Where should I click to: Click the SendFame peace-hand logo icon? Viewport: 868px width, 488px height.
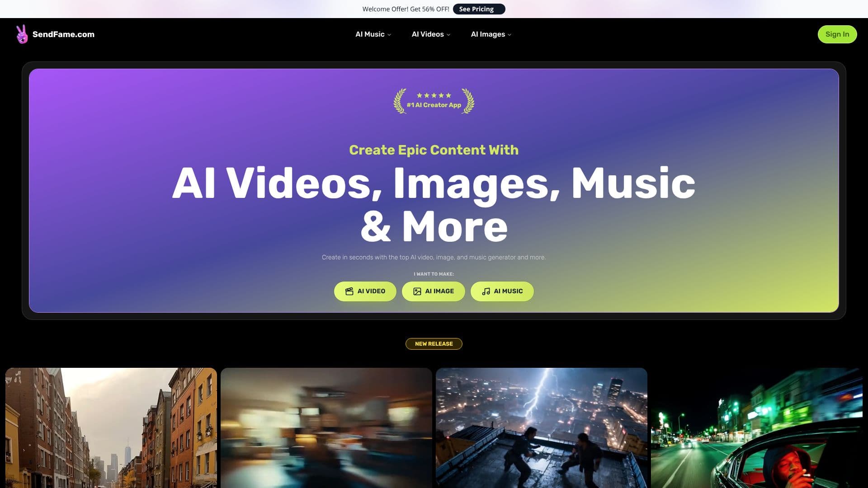(x=22, y=34)
